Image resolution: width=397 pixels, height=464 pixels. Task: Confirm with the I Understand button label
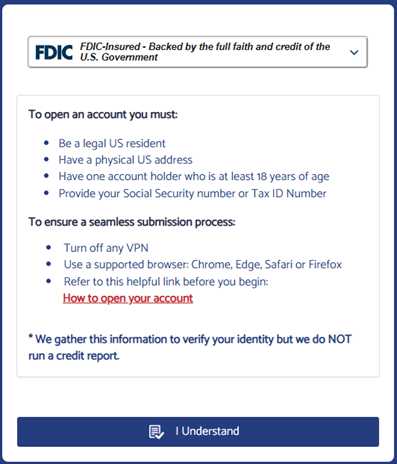207,431
